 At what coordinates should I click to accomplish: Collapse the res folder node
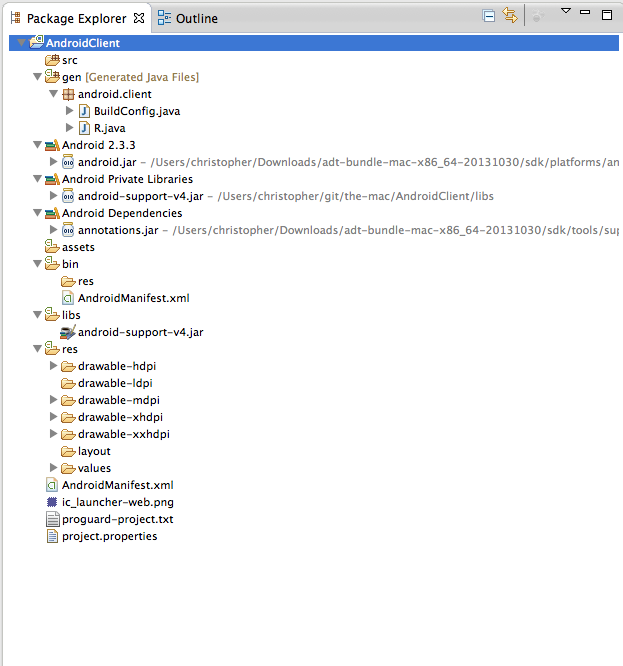37,349
